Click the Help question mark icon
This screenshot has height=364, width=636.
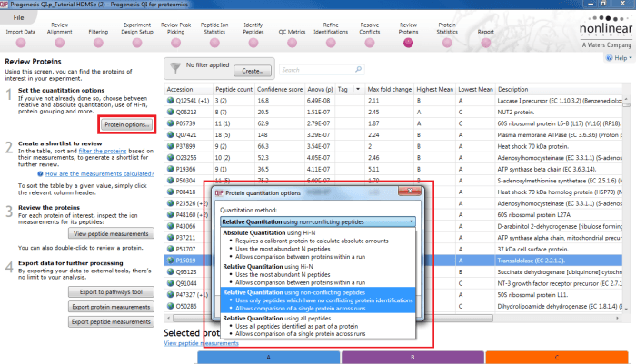(610, 58)
